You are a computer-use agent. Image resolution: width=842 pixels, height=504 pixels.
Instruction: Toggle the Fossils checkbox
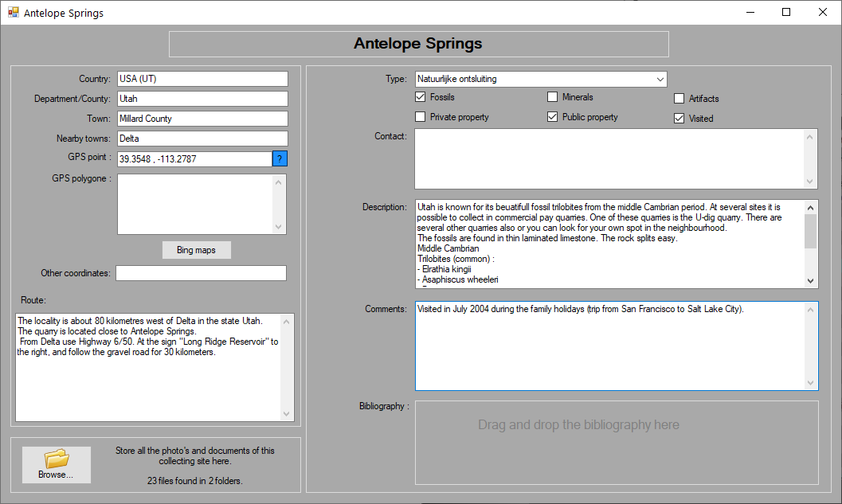click(421, 97)
